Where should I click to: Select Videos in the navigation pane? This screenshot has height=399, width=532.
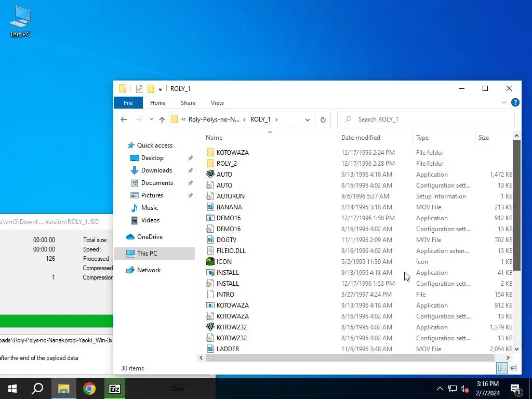[x=150, y=220]
